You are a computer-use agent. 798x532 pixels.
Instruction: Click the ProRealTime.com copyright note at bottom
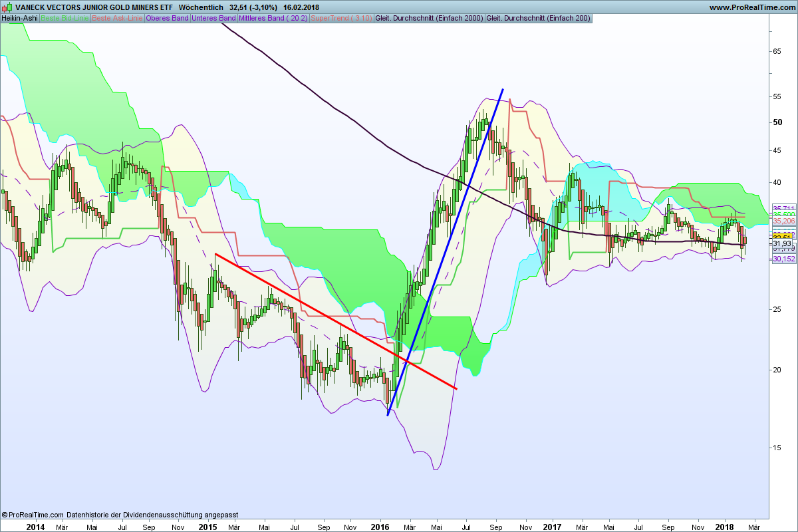point(120,515)
